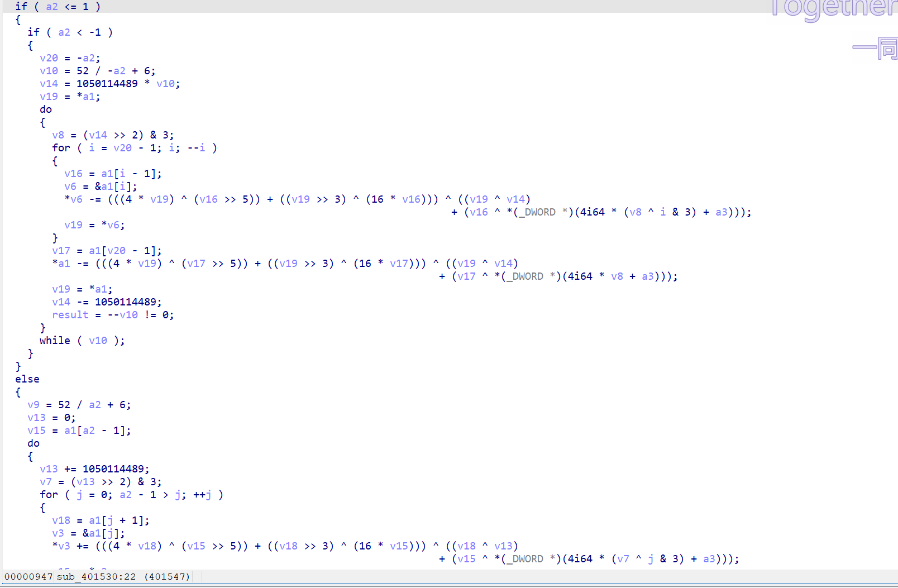Screen dimensions: 898x588
Task: Select v9 in 'v9 = 52 / a2 + 6;'
Action: pyautogui.click(x=34, y=405)
